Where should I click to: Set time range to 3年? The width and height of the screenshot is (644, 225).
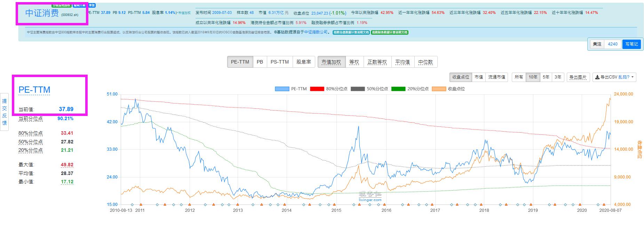(558, 77)
